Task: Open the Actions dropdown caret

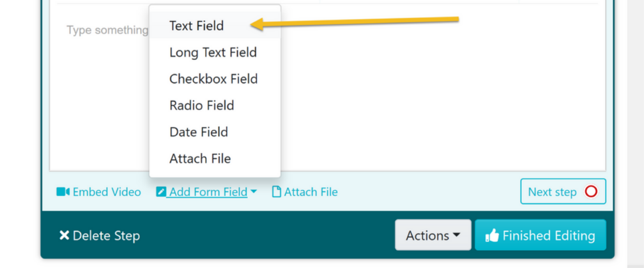Action: click(x=457, y=234)
